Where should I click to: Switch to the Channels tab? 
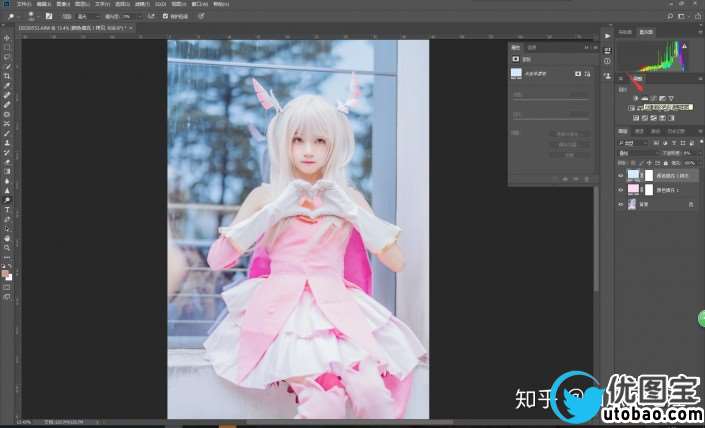639,131
